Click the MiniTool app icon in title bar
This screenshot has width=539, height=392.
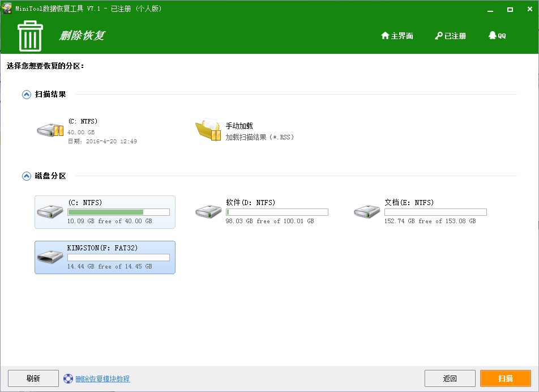tap(7, 8)
